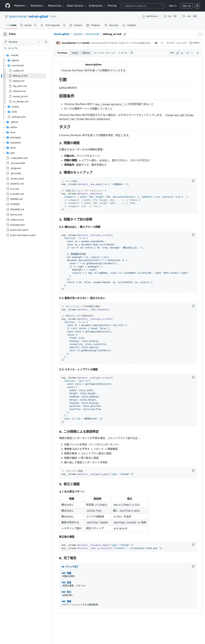Select the Preview view tab
This screenshot has width=205, height=644.
point(62,53)
